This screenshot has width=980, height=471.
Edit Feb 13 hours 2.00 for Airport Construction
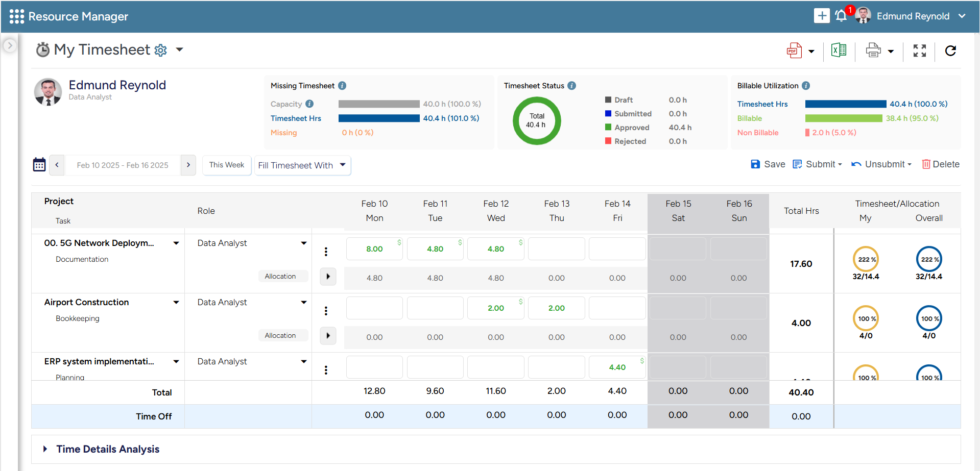[557, 308]
